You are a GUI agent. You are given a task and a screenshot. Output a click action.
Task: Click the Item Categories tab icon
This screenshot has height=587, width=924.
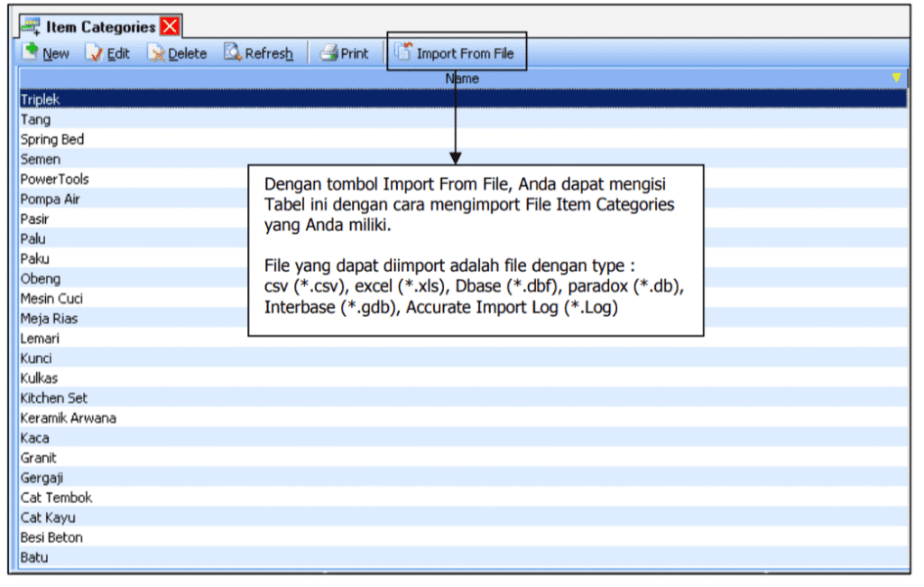pyautogui.click(x=31, y=26)
